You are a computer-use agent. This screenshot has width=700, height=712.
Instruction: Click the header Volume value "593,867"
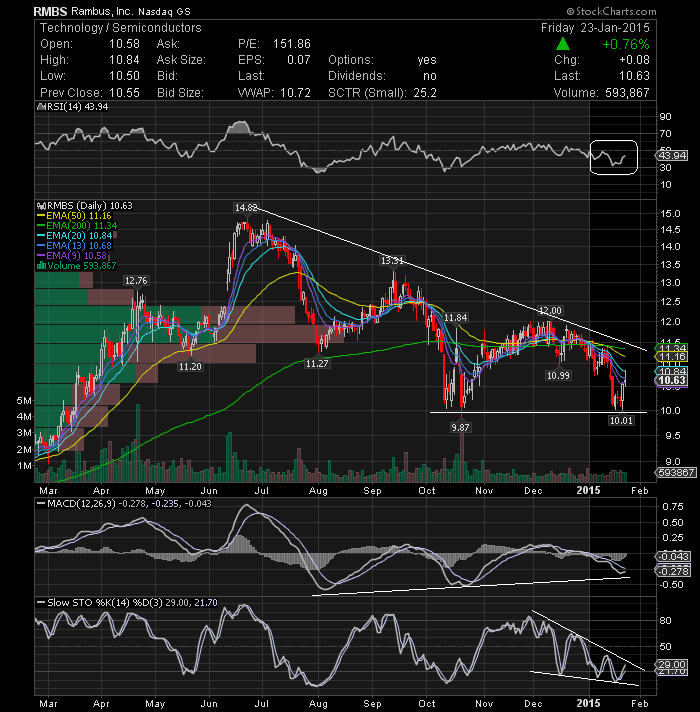627,93
